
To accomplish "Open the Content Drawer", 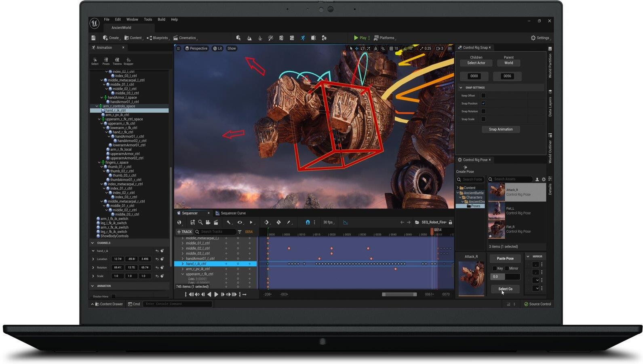I will click(x=107, y=304).
